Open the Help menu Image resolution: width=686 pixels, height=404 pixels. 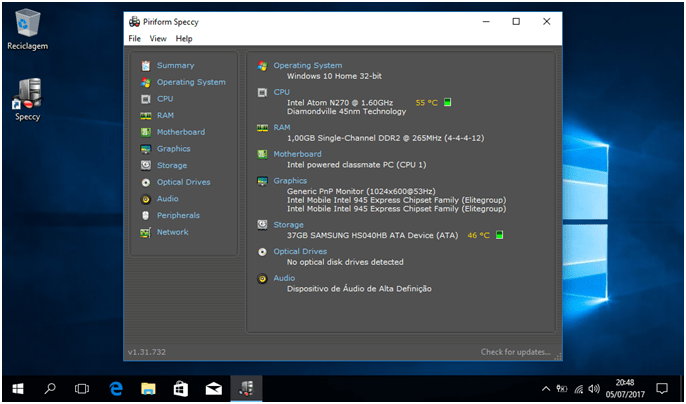coord(184,39)
